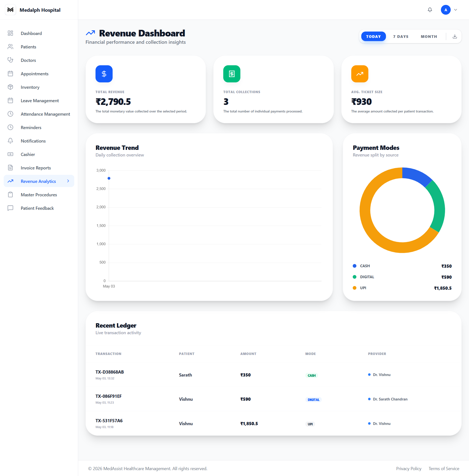Open transaction TX-531F57A6
The width and height of the screenshot is (469, 476).
click(x=109, y=421)
